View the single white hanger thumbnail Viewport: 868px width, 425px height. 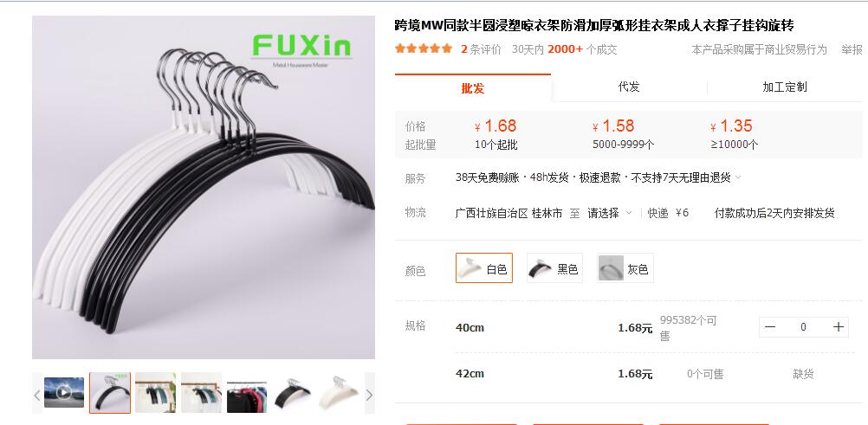pos(339,392)
